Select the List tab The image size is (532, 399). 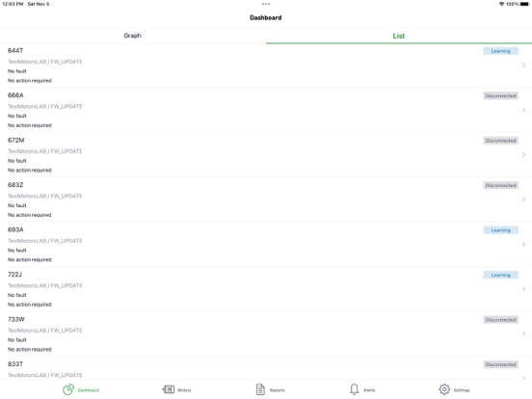pyautogui.click(x=399, y=36)
